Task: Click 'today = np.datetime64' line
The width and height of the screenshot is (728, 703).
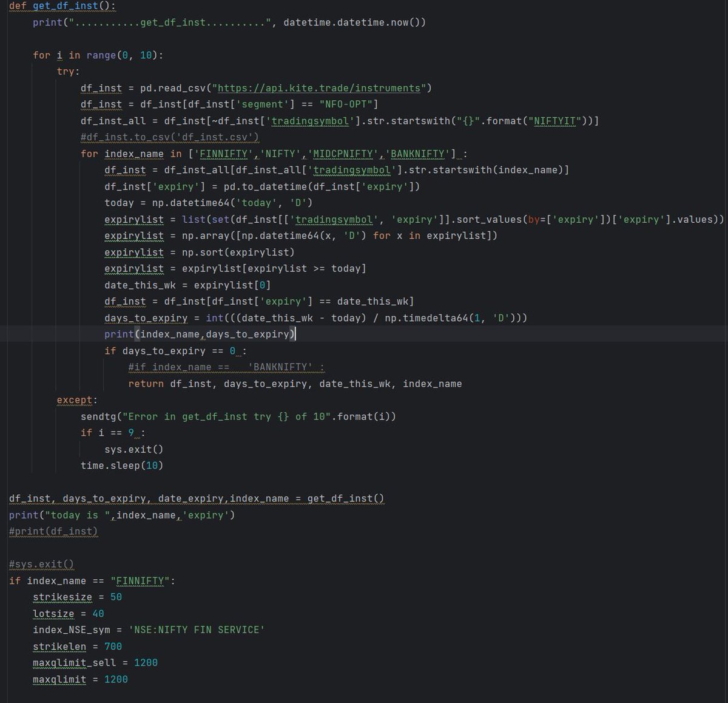Action: [209, 203]
